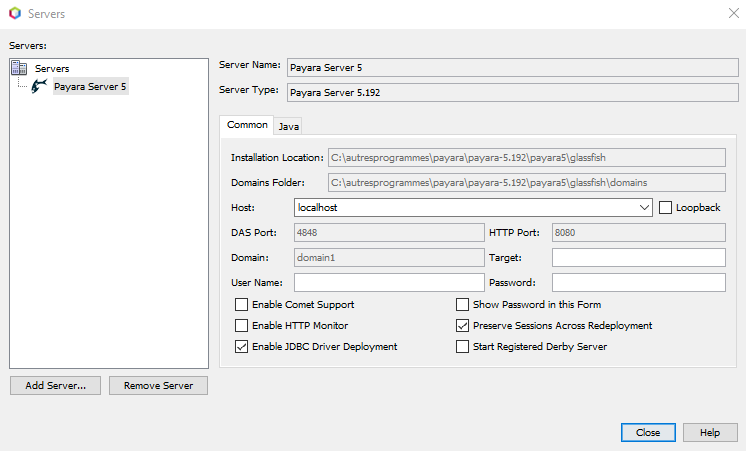This screenshot has height=451, width=746.
Task: Select the Common tab
Action: point(247,125)
